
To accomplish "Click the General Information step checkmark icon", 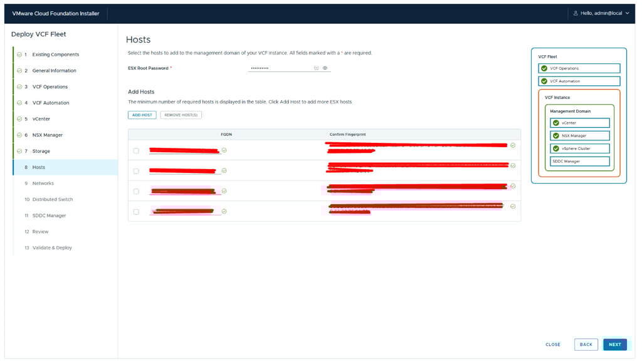I will click(19, 71).
